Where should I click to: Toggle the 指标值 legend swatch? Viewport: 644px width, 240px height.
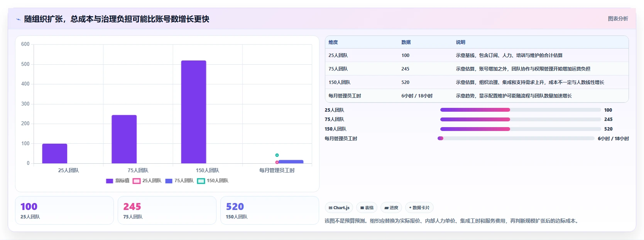click(x=110, y=181)
